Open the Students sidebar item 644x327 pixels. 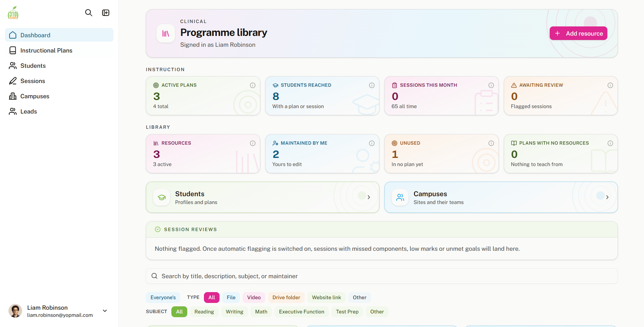click(59, 66)
